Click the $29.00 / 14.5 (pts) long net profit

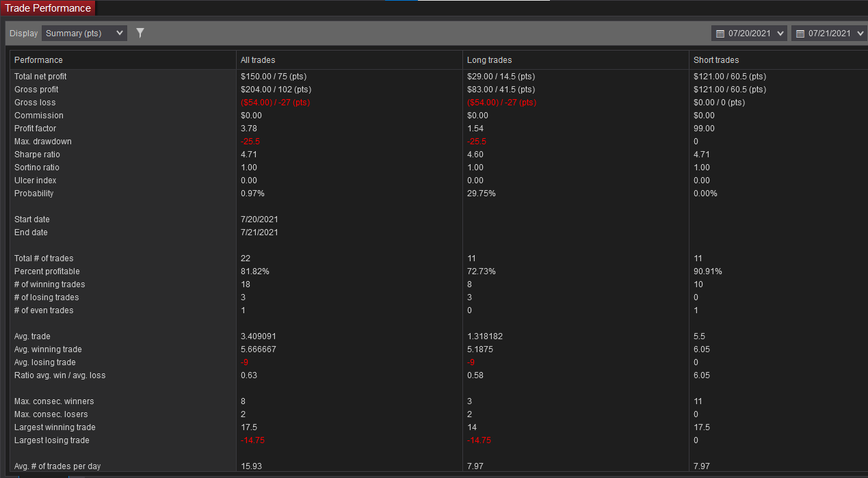click(x=501, y=77)
